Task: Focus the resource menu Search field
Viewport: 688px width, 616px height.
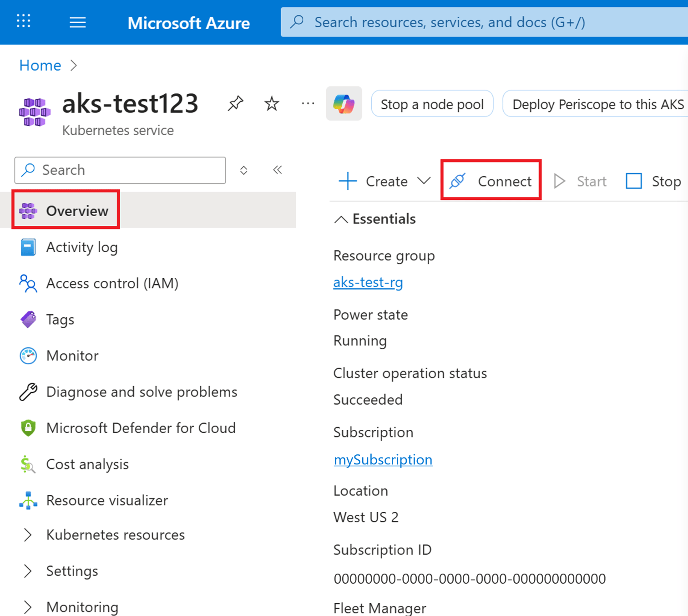Action: pyautogui.click(x=120, y=170)
